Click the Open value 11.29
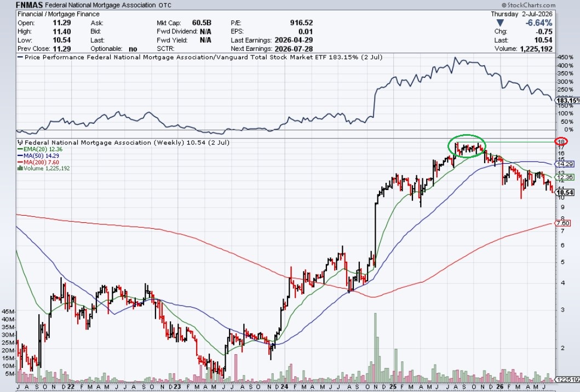Screen dimensions: 580x392 click(62, 22)
